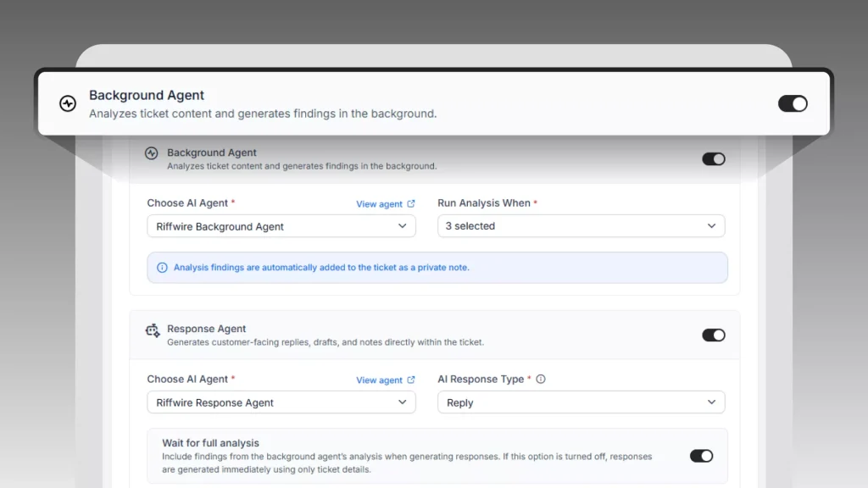Click external link icon next to Background View agent
This screenshot has width=868, height=488.
(411, 203)
